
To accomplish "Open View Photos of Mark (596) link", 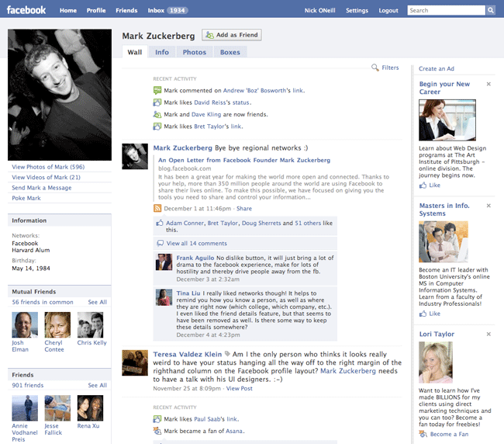I will 48,167.
